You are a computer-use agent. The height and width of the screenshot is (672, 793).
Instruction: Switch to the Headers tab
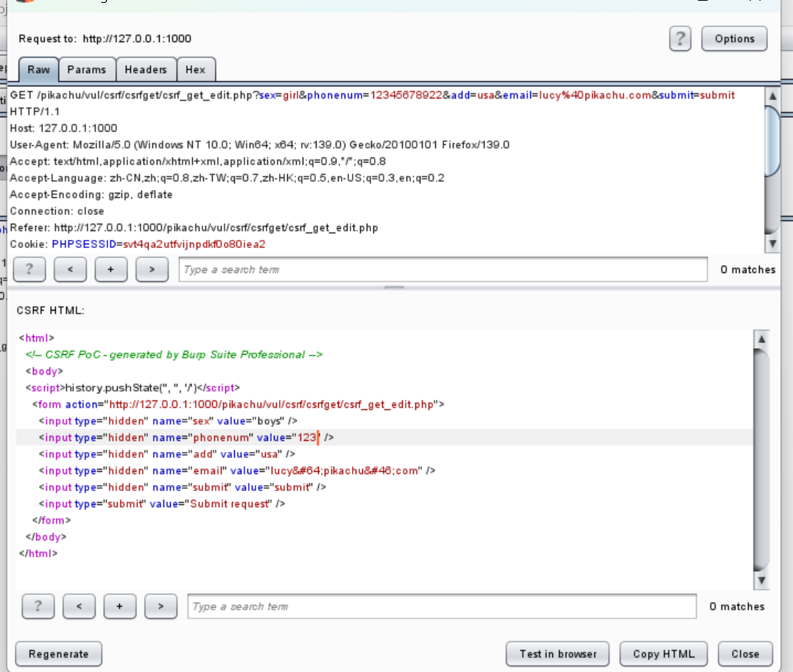click(146, 69)
